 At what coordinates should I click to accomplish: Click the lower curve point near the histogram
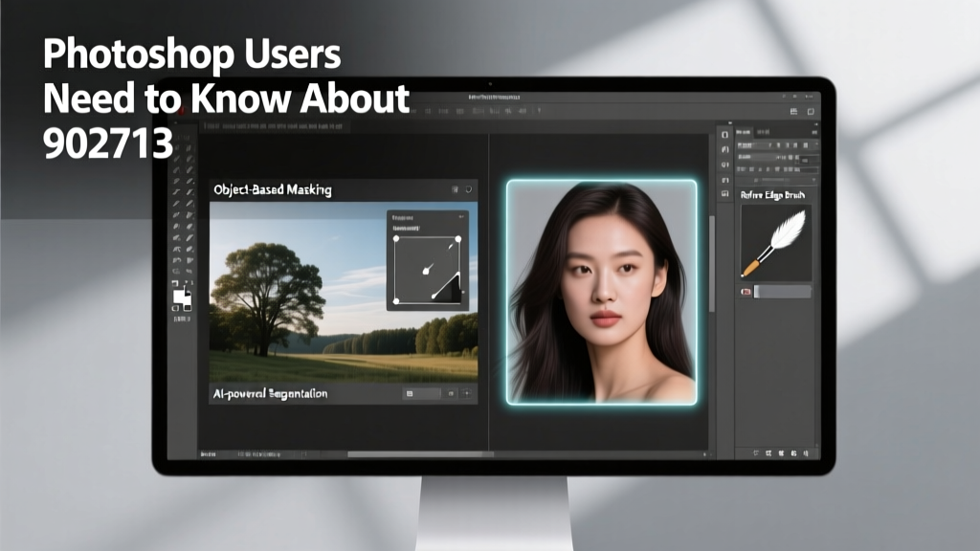[434, 297]
